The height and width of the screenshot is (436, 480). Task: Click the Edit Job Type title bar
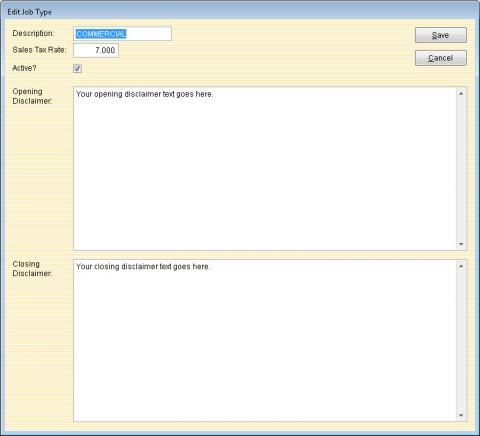point(240,12)
